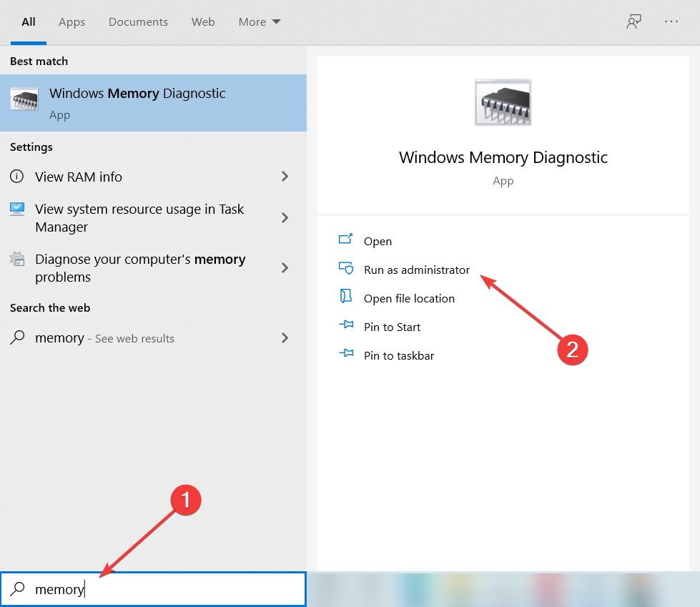Screen dimensions: 700x607
Task: Switch to the All search tab
Action: coord(29,22)
